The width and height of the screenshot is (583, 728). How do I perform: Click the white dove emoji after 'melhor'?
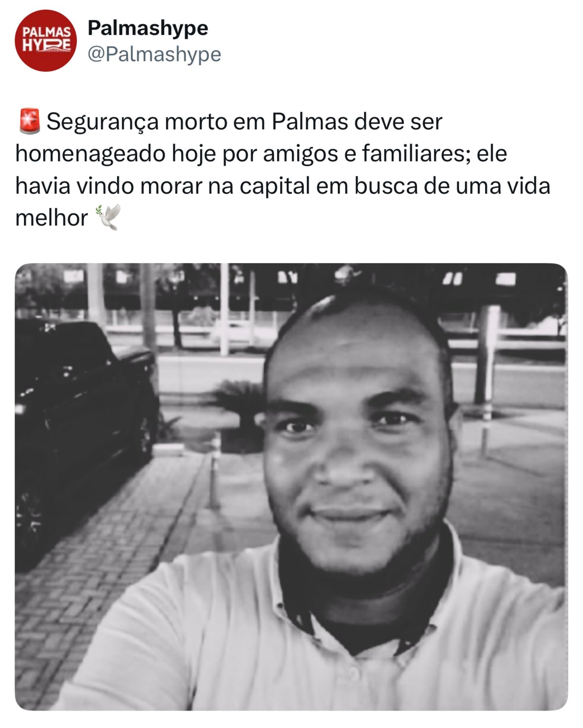[x=108, y=217]
